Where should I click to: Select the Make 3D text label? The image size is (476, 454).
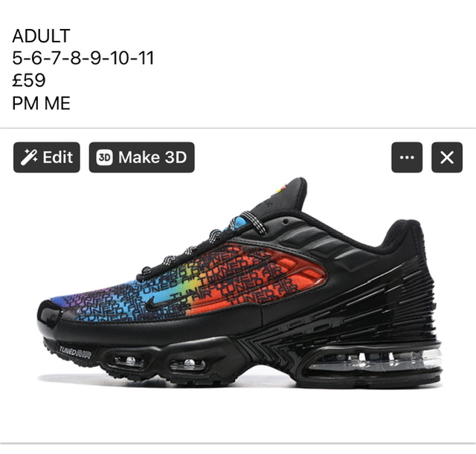point(152,157)
